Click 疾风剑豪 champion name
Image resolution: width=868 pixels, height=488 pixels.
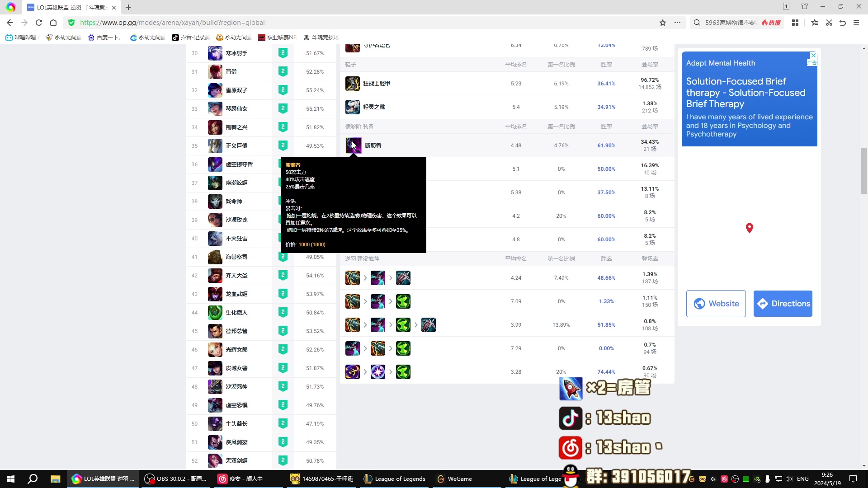[x=236, y=442]
